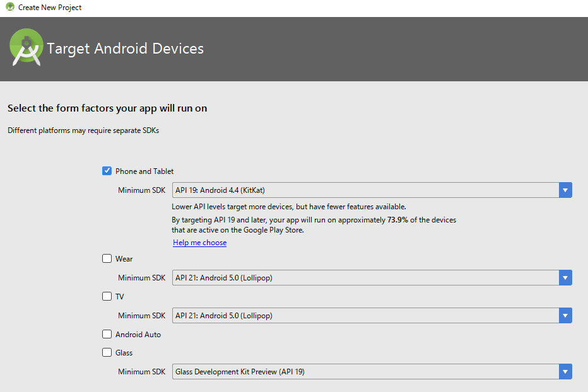Click the title bar Android Studio icon

coord(10,7)
